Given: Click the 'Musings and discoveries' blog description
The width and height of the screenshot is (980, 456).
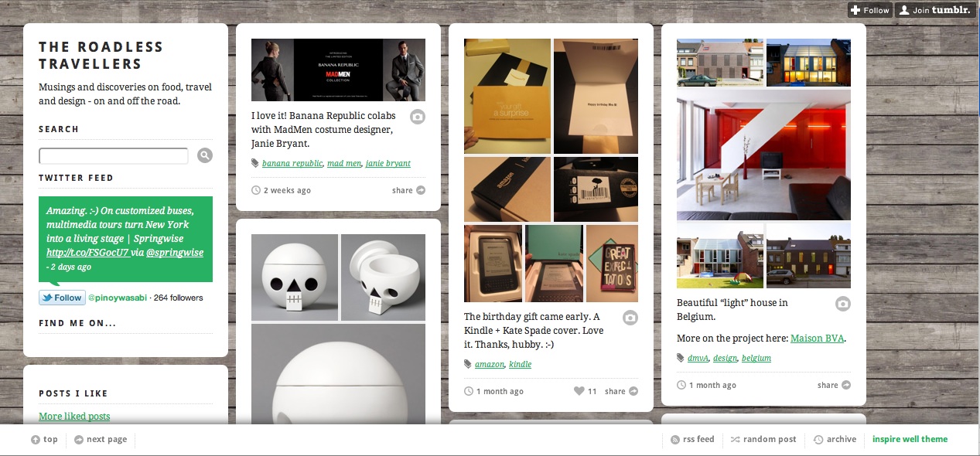Looking at the screenshot, I should coord(125,94).
